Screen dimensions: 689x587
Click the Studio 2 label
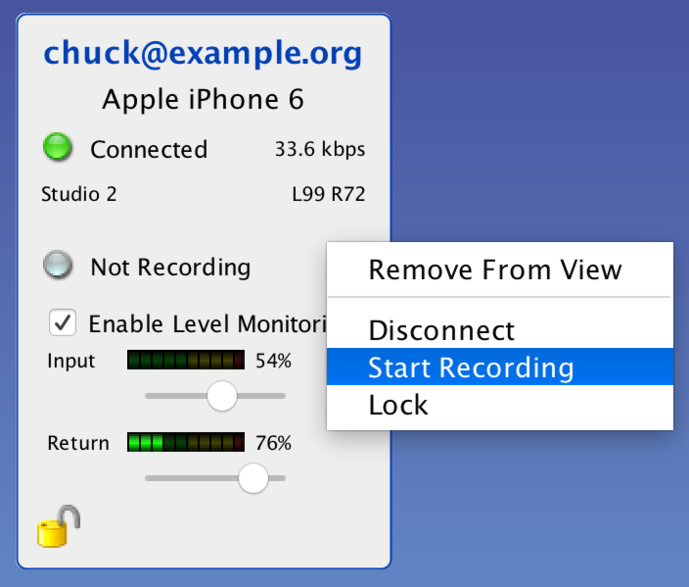click(x=79, y=194)
